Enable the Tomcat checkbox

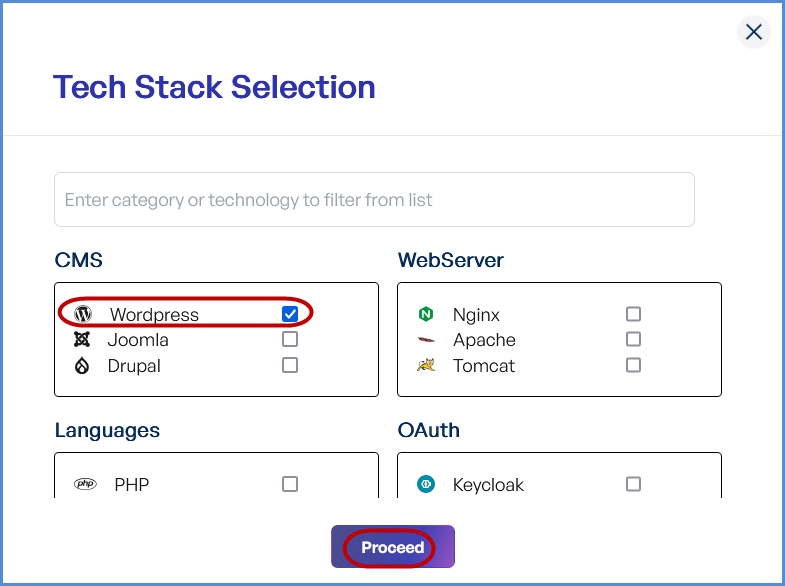point(633,366)
